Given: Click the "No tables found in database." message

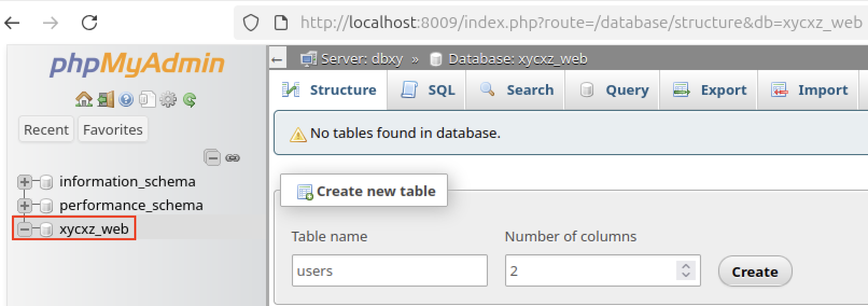Looking at the screenshot, I should pos(405,133).
